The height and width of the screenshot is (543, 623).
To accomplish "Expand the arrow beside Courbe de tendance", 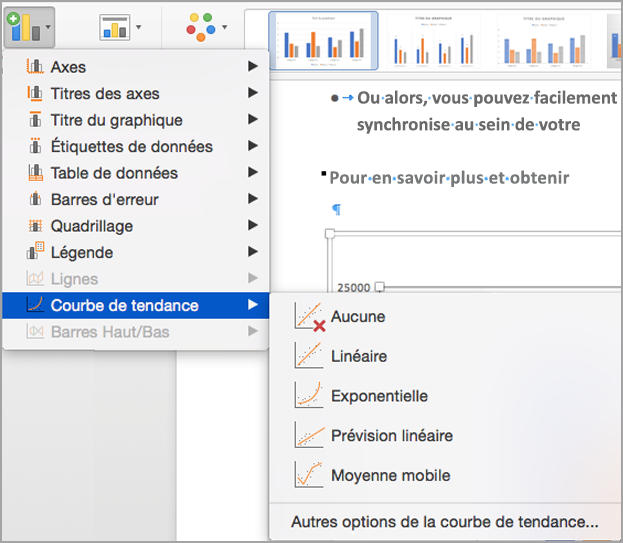I will pyautogui.click(x=253, y=305).
